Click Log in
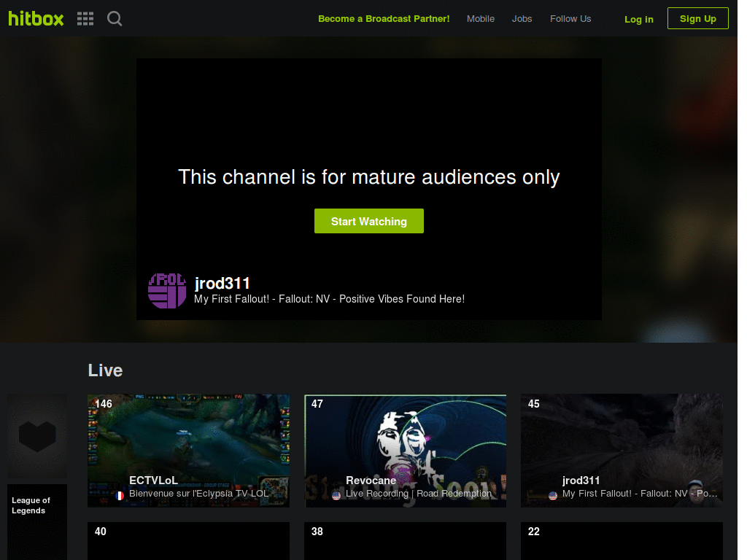This screenshot has width=747, height=560. click(638, 19)
